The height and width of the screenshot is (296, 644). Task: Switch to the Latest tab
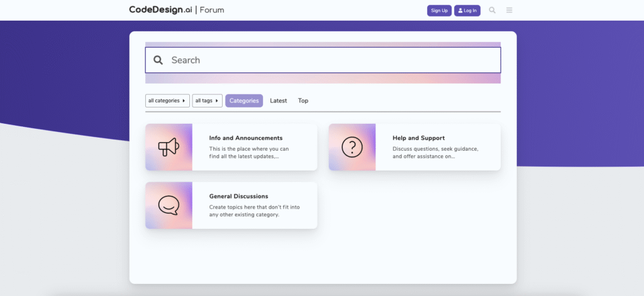[x=279, y=101]
